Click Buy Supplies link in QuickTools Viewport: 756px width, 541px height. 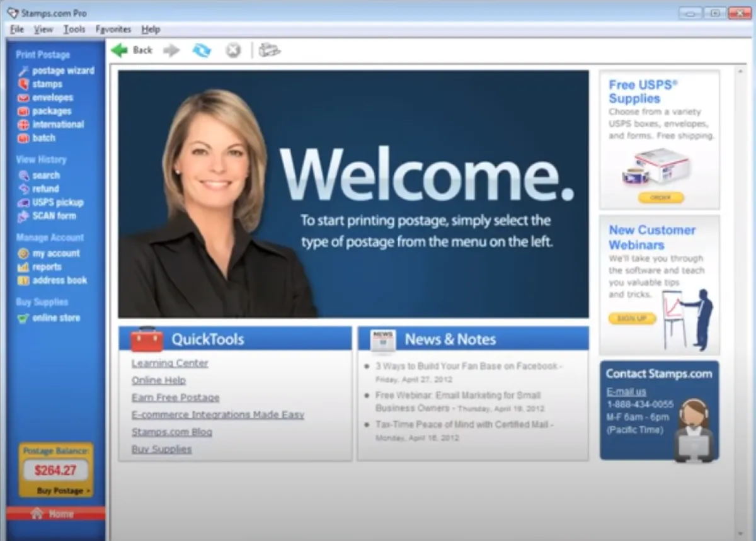click(162, 449)
